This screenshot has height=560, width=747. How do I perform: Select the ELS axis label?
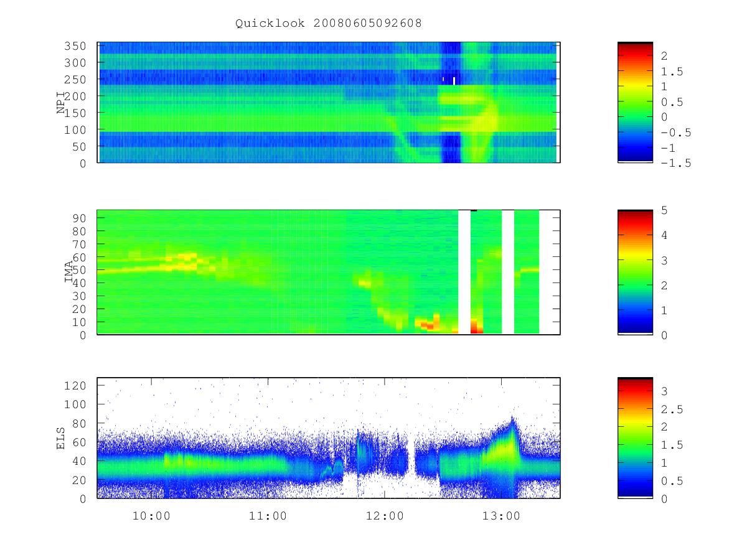pos(61,438)
